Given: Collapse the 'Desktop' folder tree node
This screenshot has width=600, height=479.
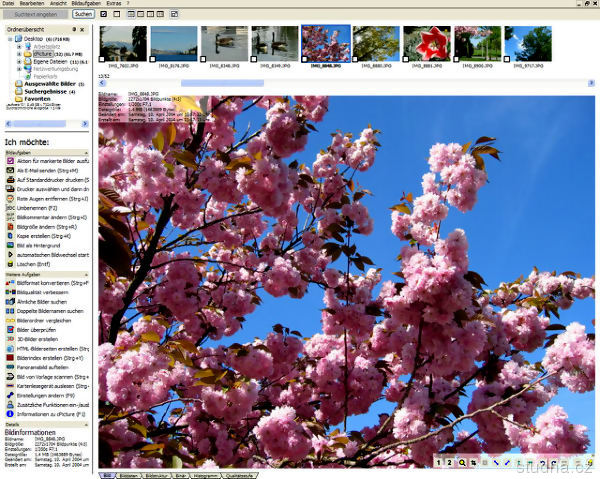Looking at the screenshot, I should coord(9,38).
